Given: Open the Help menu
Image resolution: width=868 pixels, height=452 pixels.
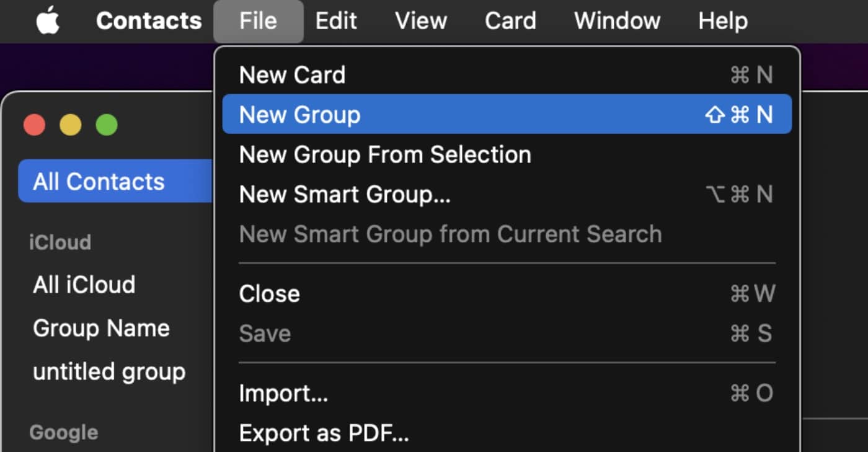Looking at the screenshot, I should [x=723, y=21].
